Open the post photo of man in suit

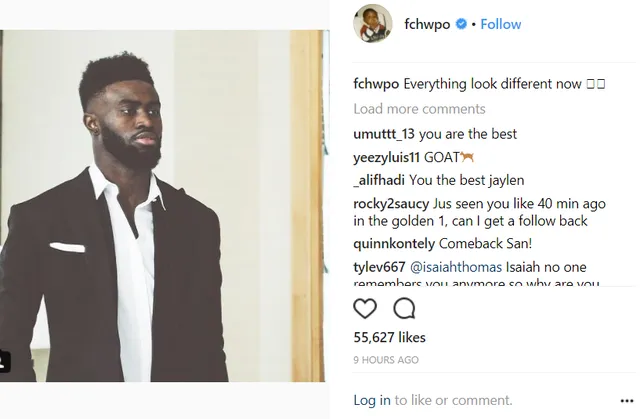pos(163,206)
